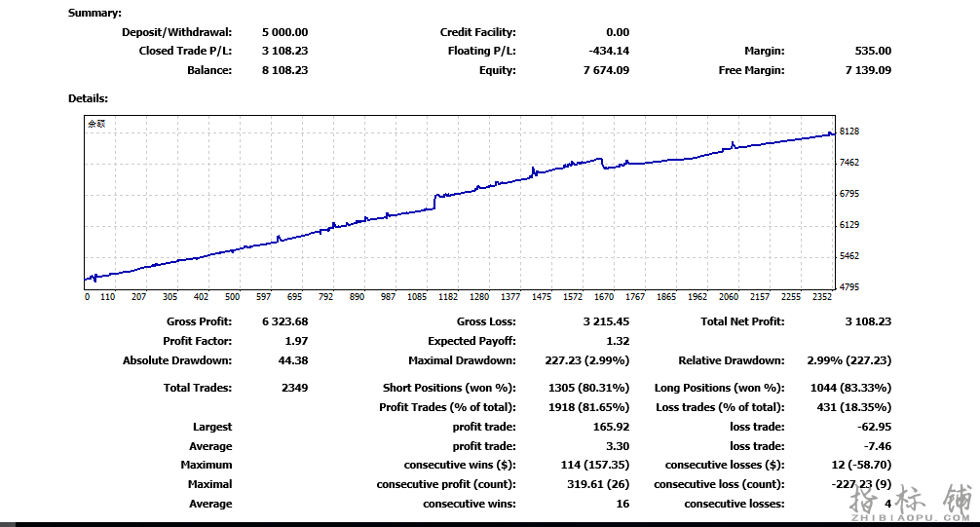980x527 pixels.
Task: Click the Total Trades value 2349
Action: (x=294, y=388)
